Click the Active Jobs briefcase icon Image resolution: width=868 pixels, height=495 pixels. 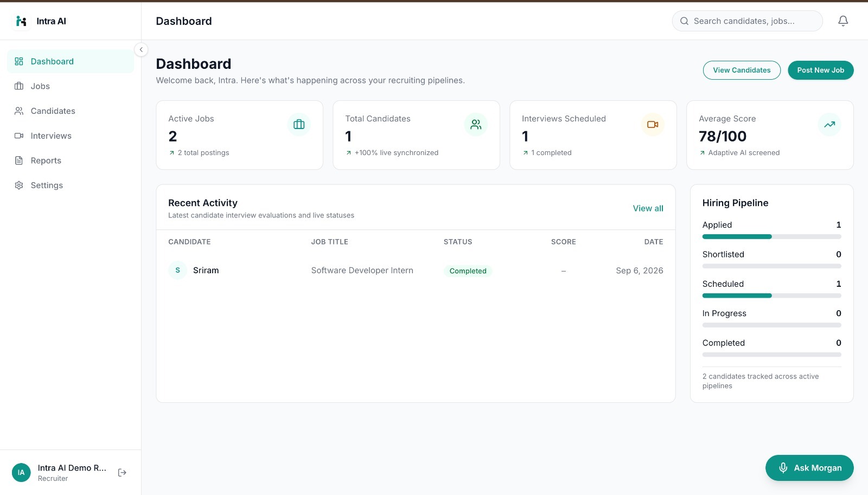[299, 125]
